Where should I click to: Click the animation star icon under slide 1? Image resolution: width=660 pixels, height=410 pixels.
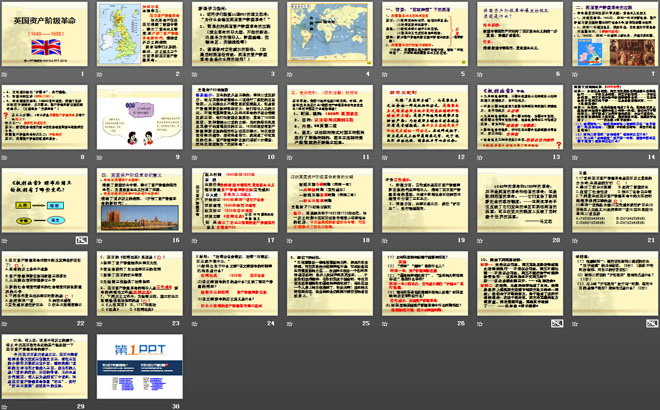coord(6,75)
